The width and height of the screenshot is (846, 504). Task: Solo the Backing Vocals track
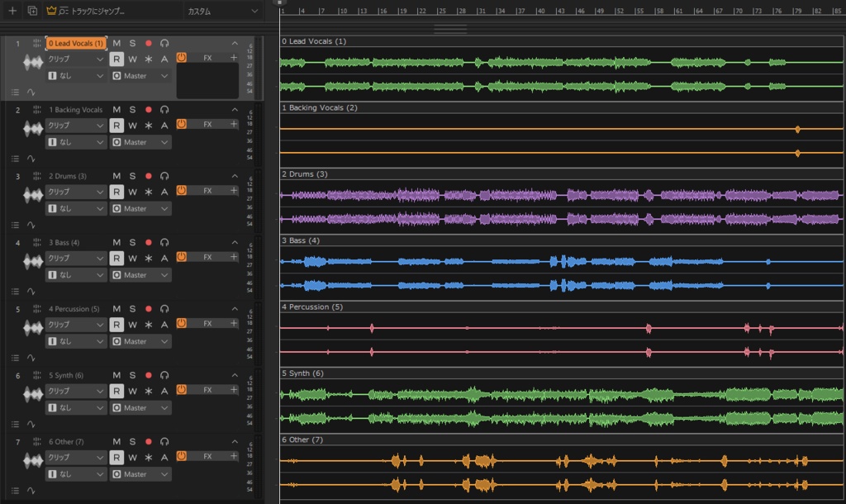tap(132, 110)
